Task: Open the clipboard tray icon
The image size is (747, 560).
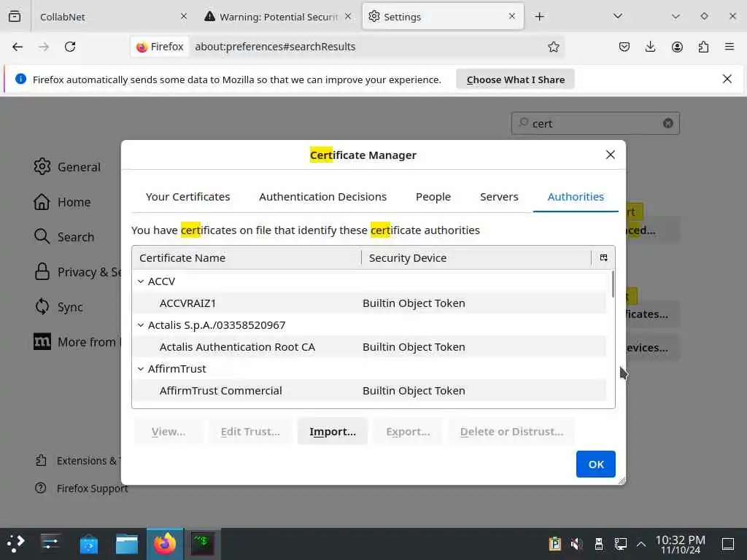Action: coord(554,544)
